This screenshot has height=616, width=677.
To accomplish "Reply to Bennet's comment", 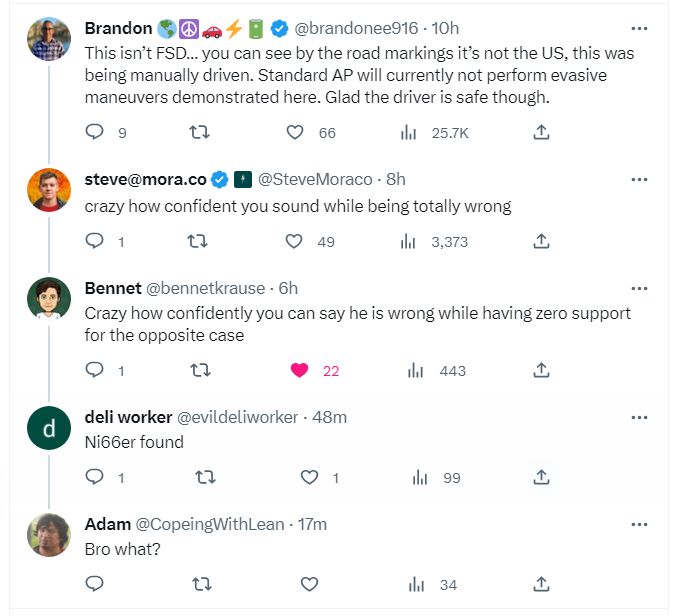I will pyautogui.click(x=95, y=370).
